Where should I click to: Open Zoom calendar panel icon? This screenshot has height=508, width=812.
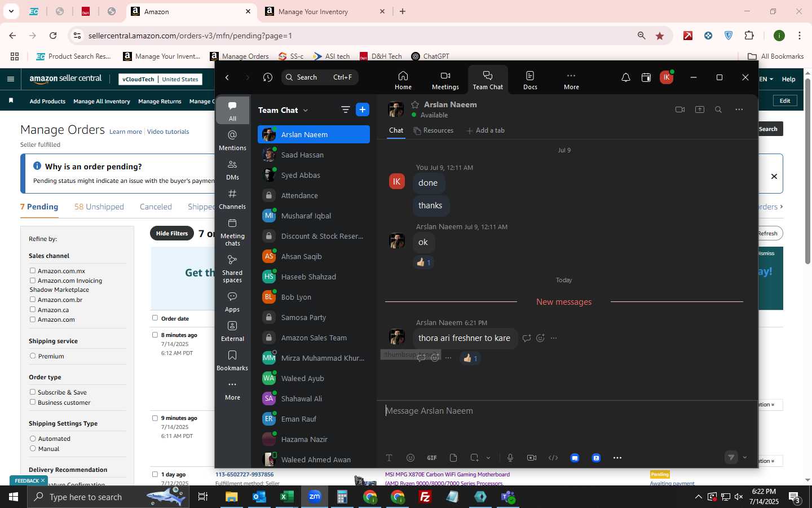coord(646,77)
